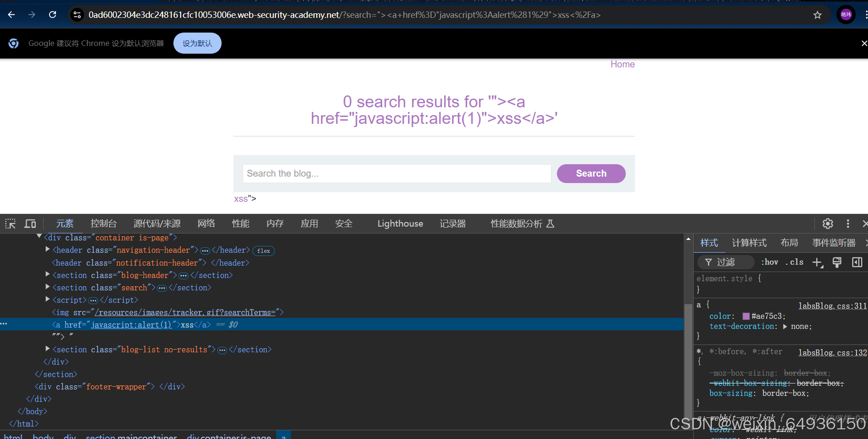
Task: Open the 网络 Network tab
Action: coord(206,223)
